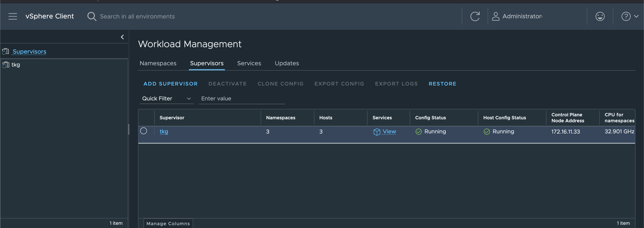Click the refresh icon in header
This screenshot has height=228, width=644.
(x=475, y=16)
